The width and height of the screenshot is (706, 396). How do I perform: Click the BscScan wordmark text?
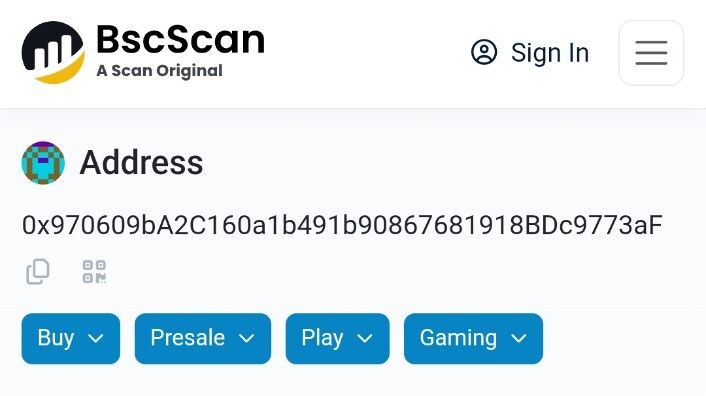pyautogui.click(x=180, y=40)
